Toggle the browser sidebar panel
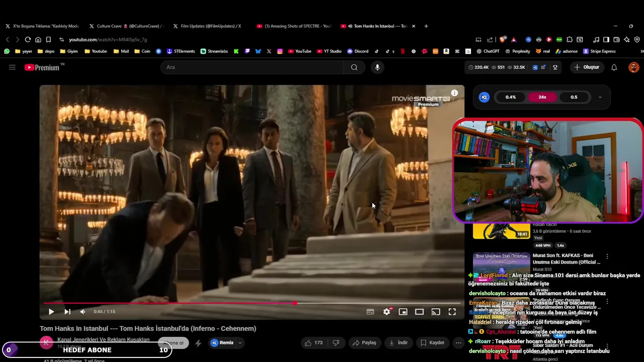This screenshot has width=644, height=362. [606, 39]
